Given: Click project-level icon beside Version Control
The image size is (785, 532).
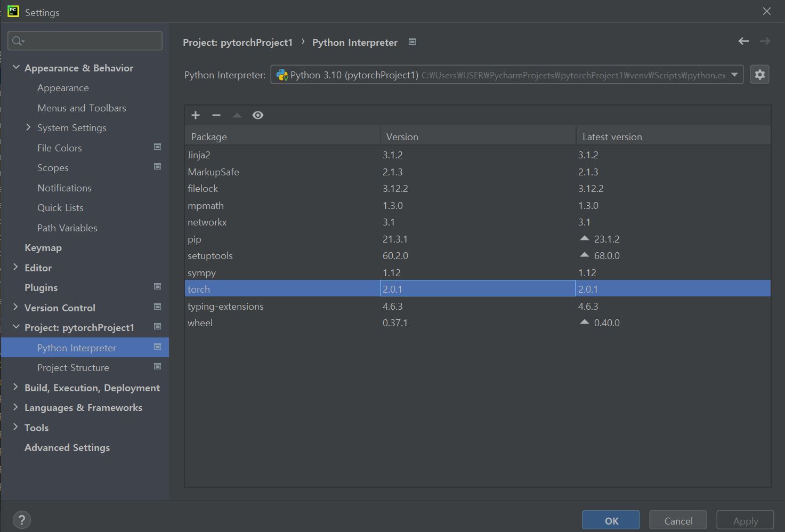Looking at the screenshot, I should pos(157,307).
